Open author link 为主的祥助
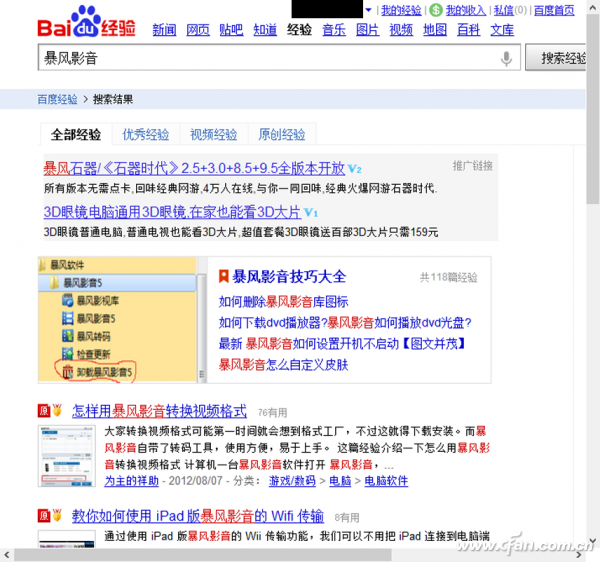Image resolution: width=600 pixels, height=562 pixels. [x=131, y=481]
